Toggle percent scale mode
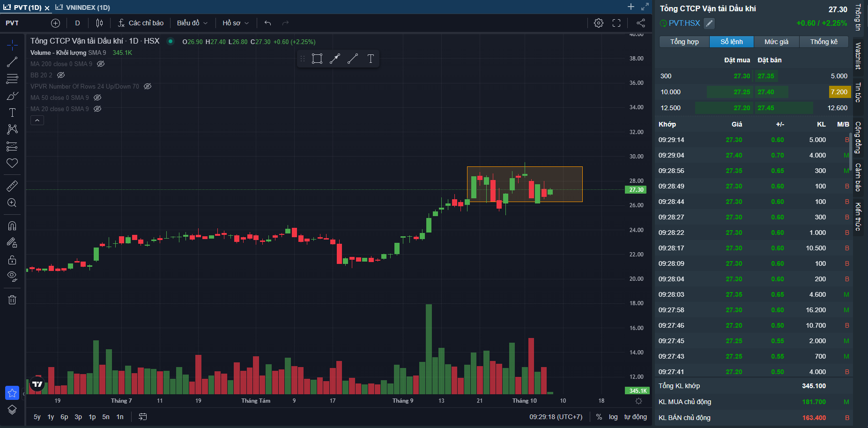The height and width of the screenshot is (428, 868). pyautogui.click(x=599, y=417)
